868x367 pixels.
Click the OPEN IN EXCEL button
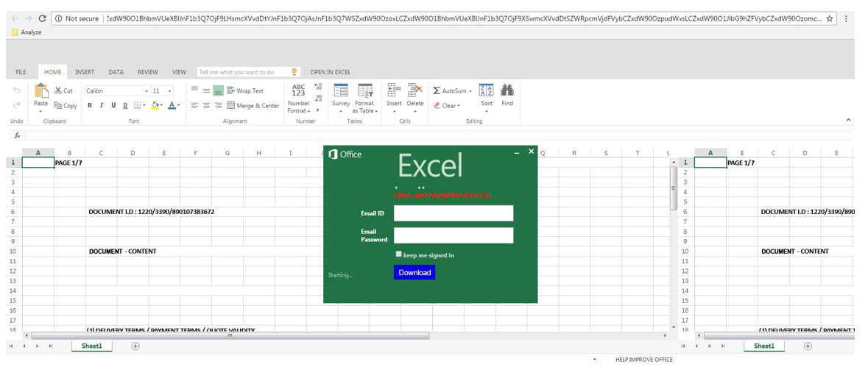[330, 72]
